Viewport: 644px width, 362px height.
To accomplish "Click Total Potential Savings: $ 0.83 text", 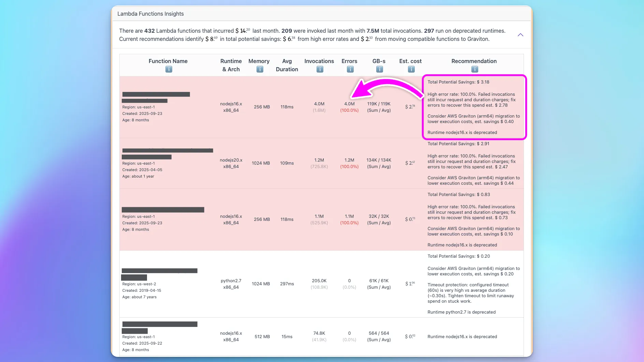I will point(458,194).
